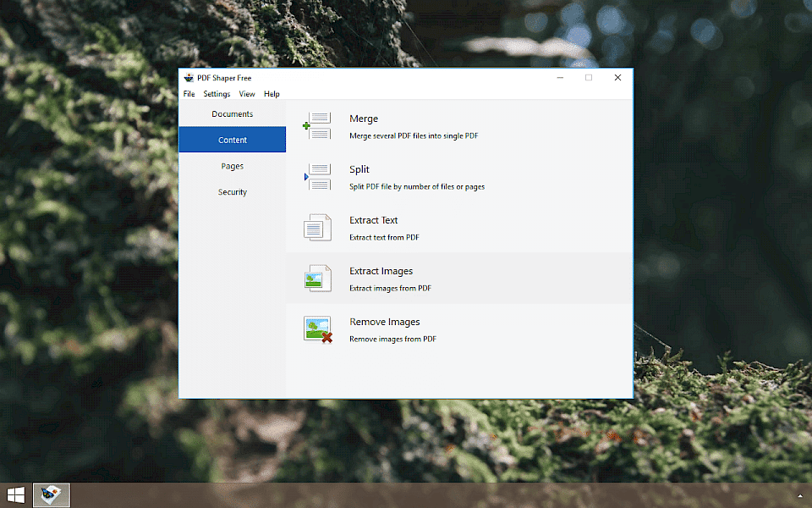Click 'Extract images from PDF' description
812x508 pixels.
(390, 288)
